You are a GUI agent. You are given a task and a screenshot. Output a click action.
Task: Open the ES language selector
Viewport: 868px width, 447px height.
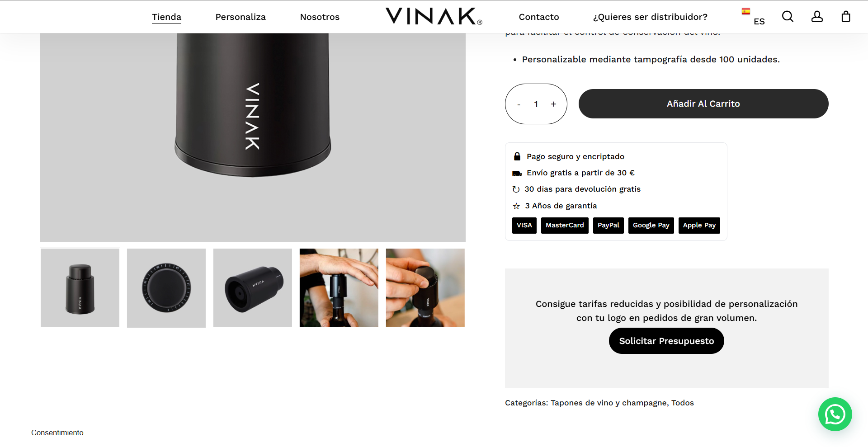759,21
